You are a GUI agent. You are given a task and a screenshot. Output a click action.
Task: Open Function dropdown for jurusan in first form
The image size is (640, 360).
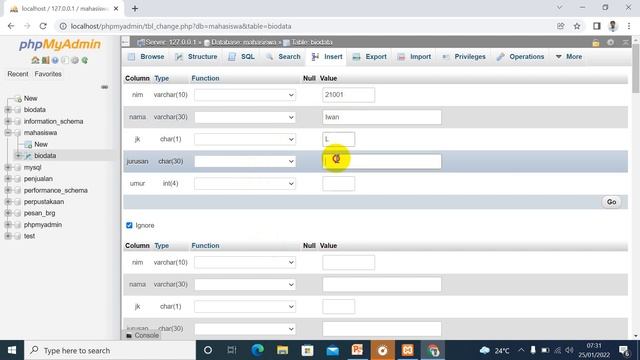pyautogui.click(x=245, y=161)
